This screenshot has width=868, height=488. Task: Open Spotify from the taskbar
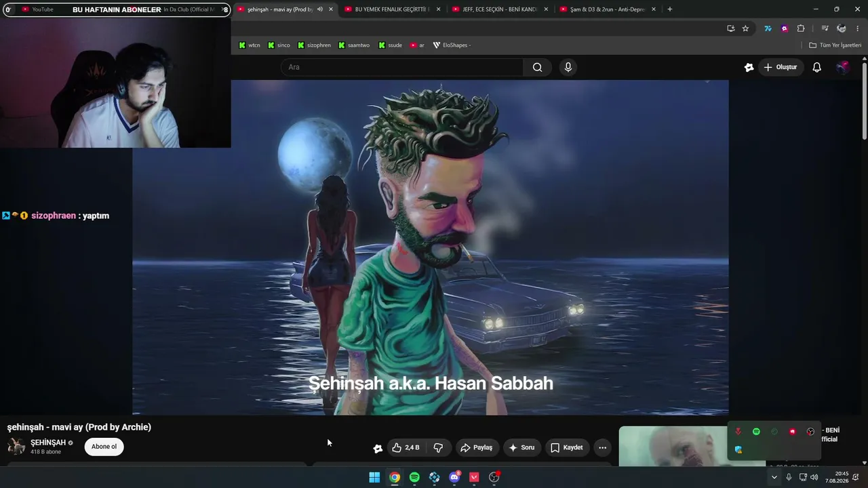tap(414, 477)
